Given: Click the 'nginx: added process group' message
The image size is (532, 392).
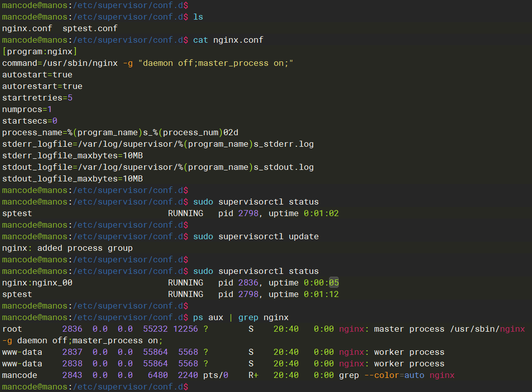Looking at the screenshot, I should click(67, 248).
